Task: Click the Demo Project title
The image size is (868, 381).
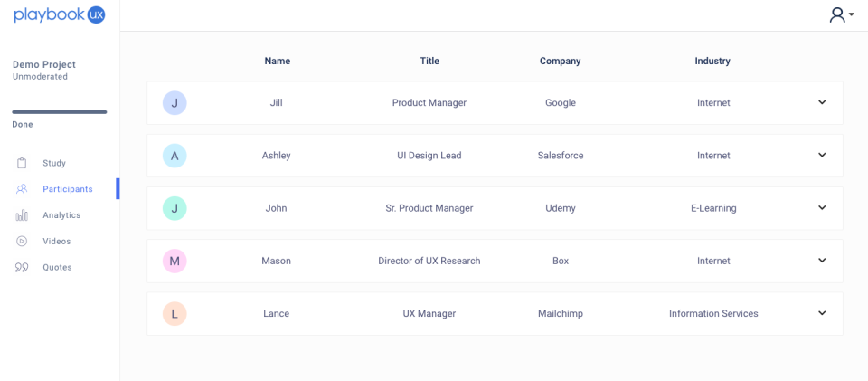Action: (44, 64)
